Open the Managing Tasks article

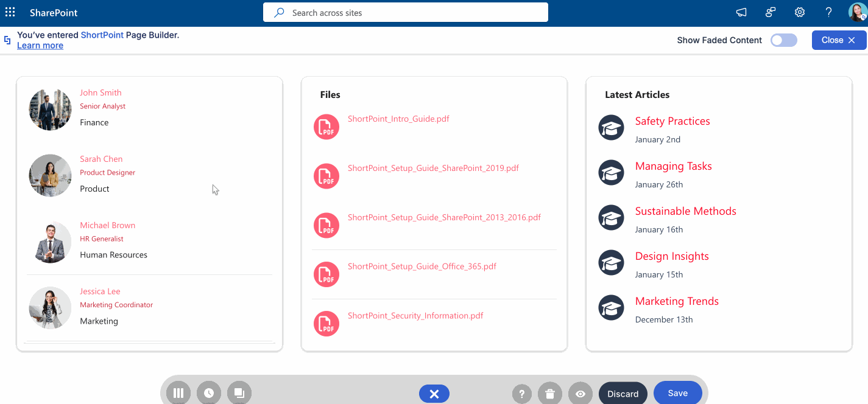[x=673, y=166]
